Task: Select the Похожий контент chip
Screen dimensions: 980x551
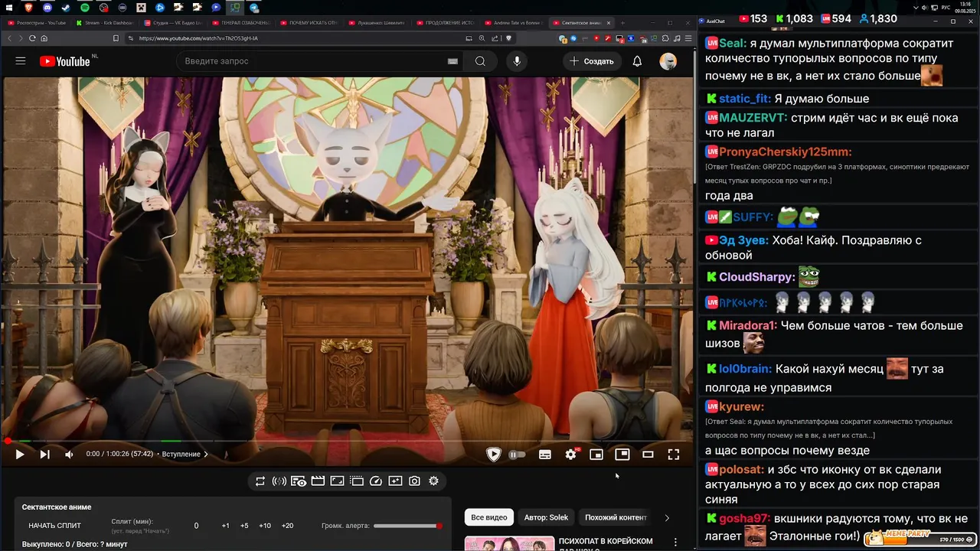Action: coord(616,517)
